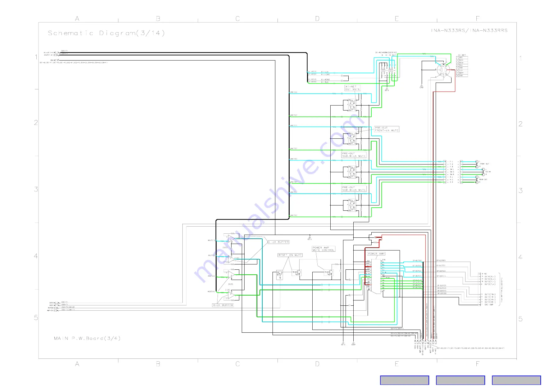Viewport: 555px width, 392px height.
Task: Click the column letter 'D' on the top border
Action: [x=317, y=19]
